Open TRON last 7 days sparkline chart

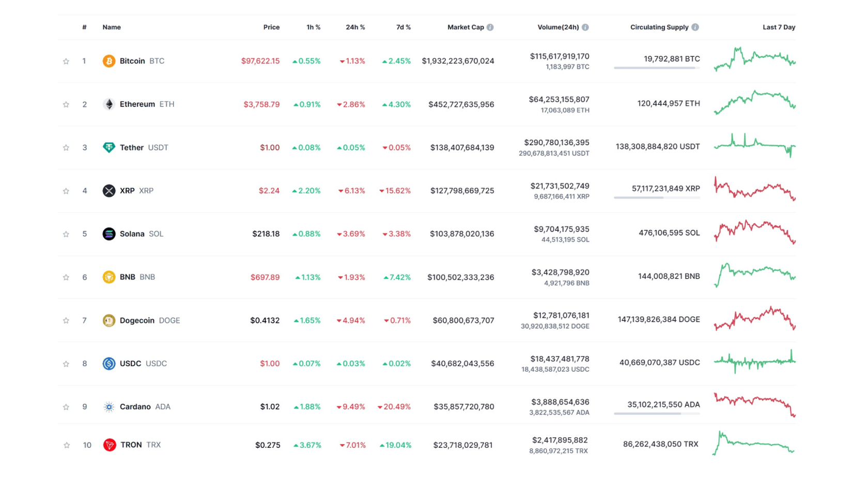753,443
